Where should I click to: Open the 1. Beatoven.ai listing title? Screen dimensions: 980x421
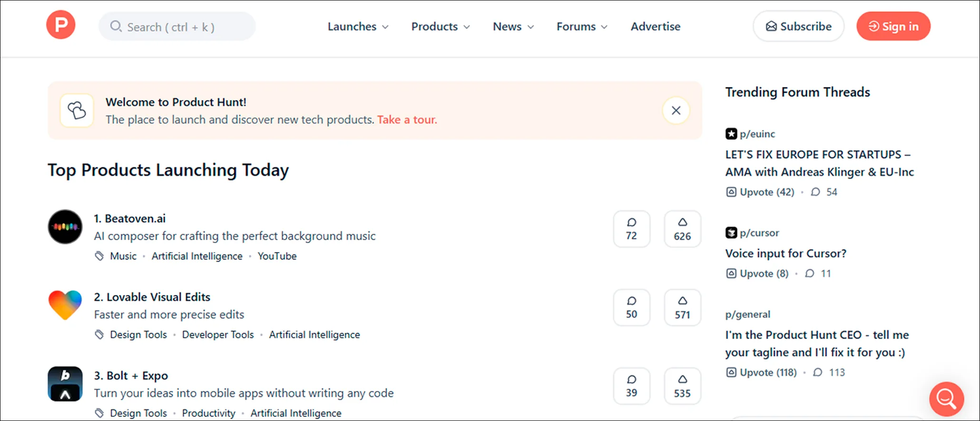tap(130, 218)
